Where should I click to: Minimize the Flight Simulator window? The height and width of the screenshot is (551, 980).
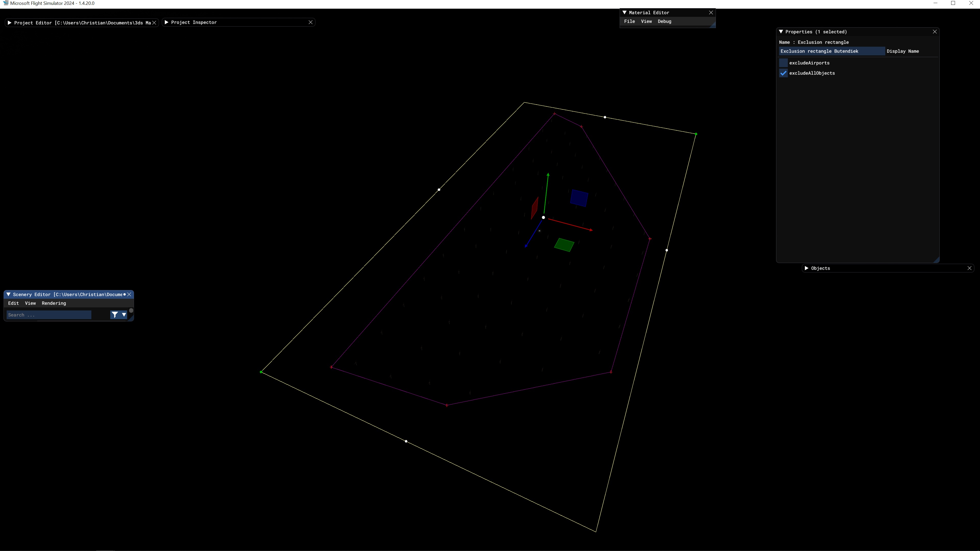(936, 3)
